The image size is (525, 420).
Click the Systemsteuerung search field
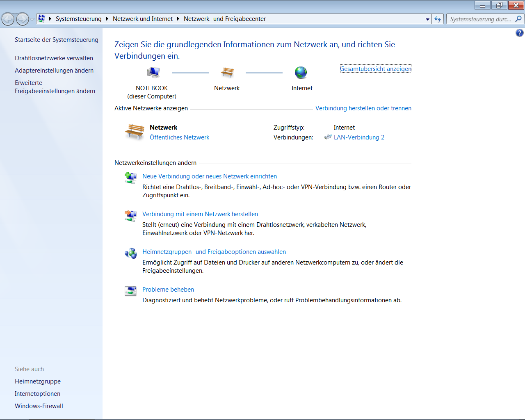tap(480, 19)
